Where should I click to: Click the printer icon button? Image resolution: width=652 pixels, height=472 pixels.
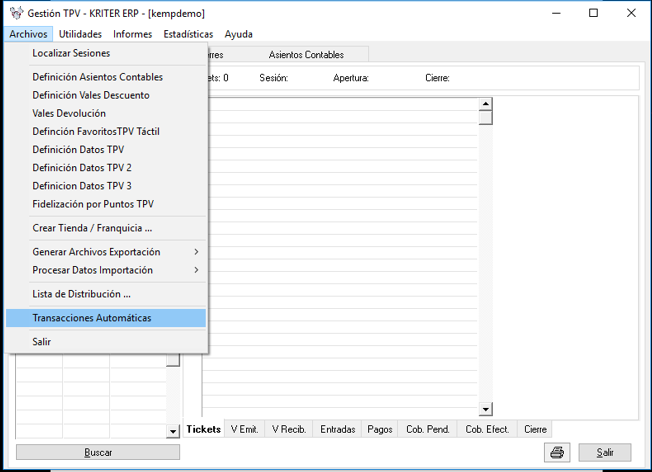tap(557, 452)
